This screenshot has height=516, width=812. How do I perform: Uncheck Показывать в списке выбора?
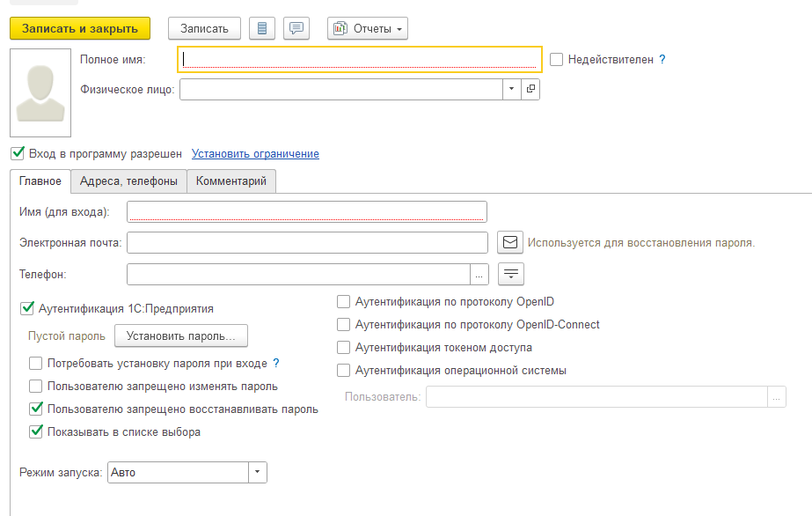[36, 431]
